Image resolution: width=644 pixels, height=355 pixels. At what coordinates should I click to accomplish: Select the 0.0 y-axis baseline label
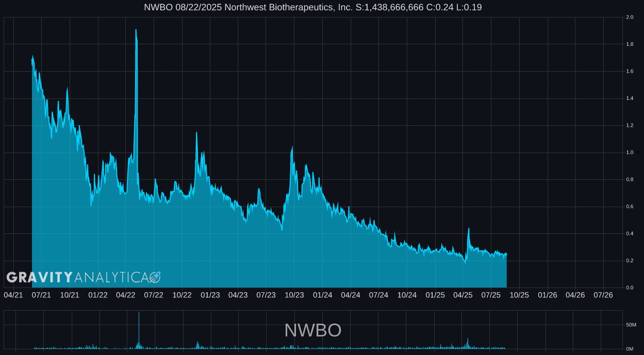(629, 288)
